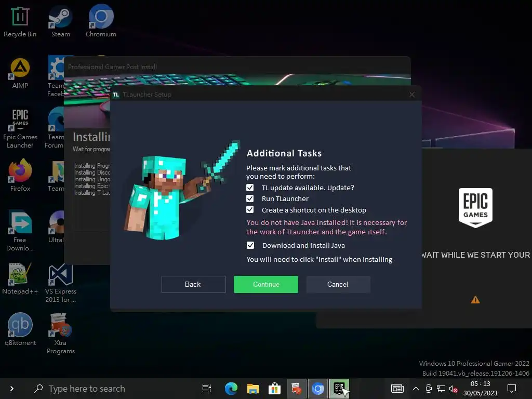
Task: Open Microsoft Edge from the taskbar
Action: pyautogui.click(x=231, y=389)
